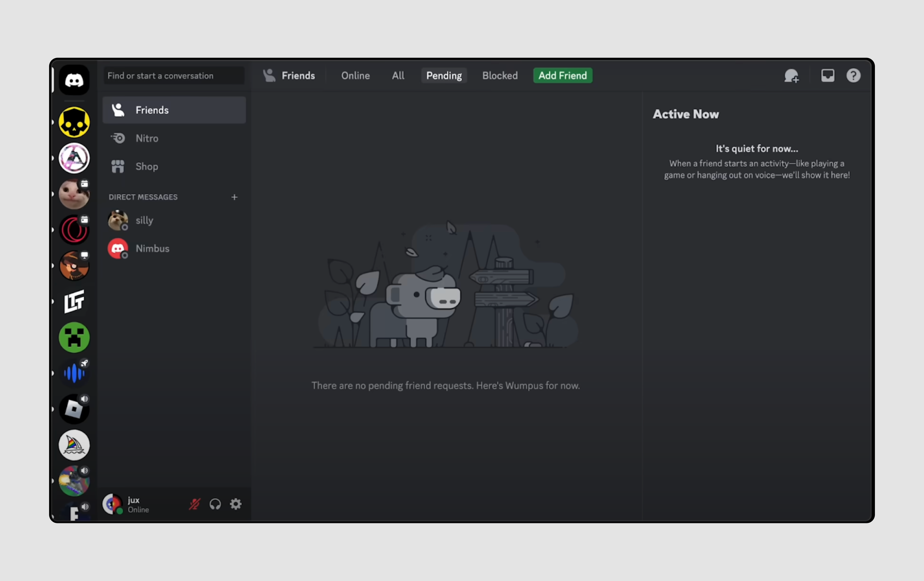Image resolution: width=924 pixels, height=581 pixels.
Task: Click the Friends header label in top bar
Action: point(298,76)
